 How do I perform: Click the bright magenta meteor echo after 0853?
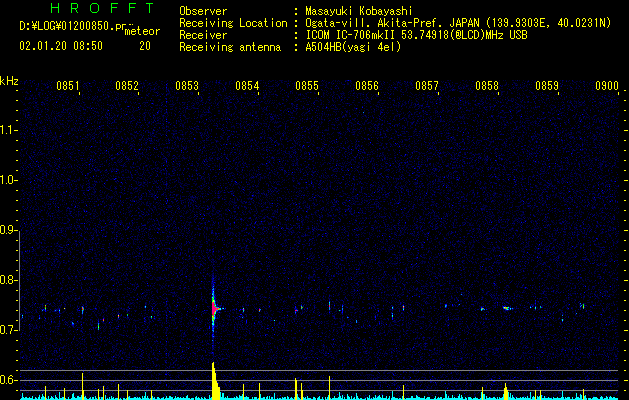(x=215, y=309)
